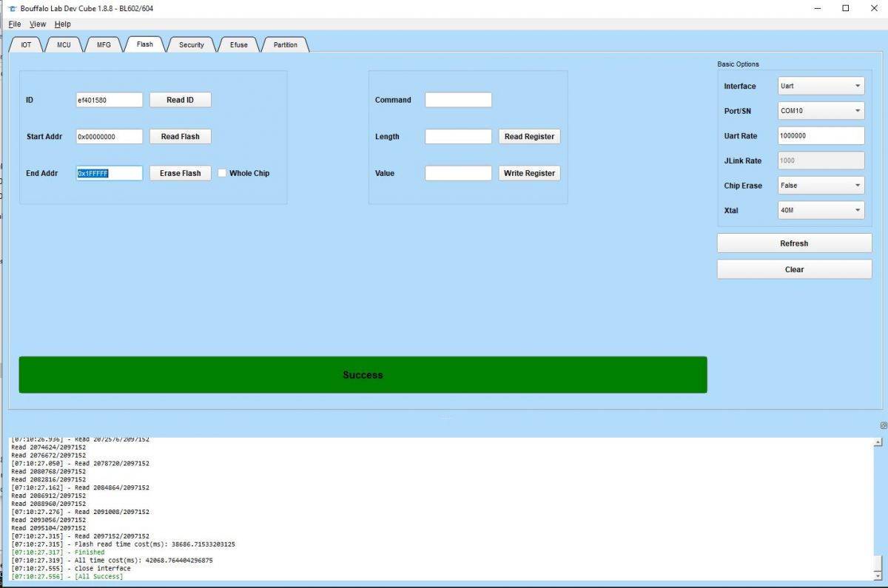Click log line 'Read 2093056/2097152'
Viewport: 888px width, 588px height.
click(48, 520)
